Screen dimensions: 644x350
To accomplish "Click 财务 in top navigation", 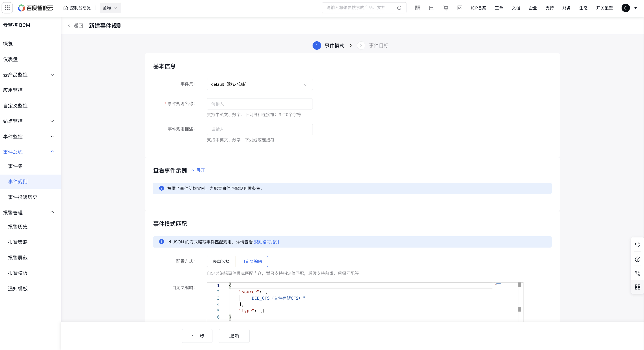I will [x=567, y=8].
